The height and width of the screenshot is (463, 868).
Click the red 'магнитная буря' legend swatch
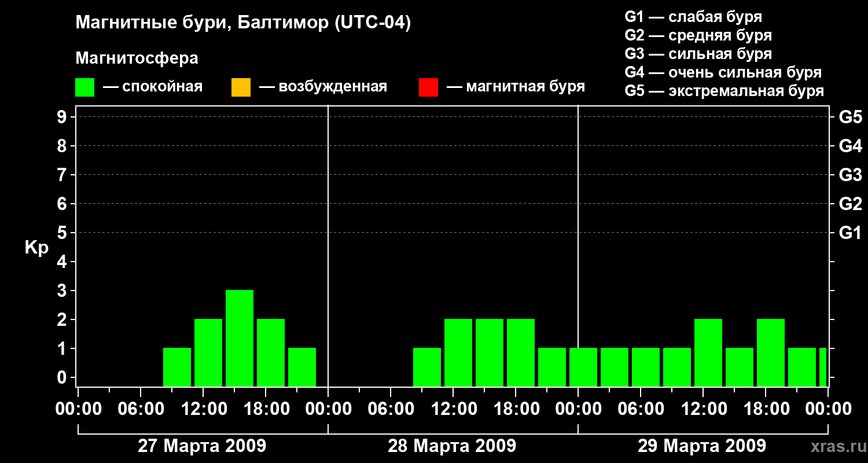click(428, 87)
